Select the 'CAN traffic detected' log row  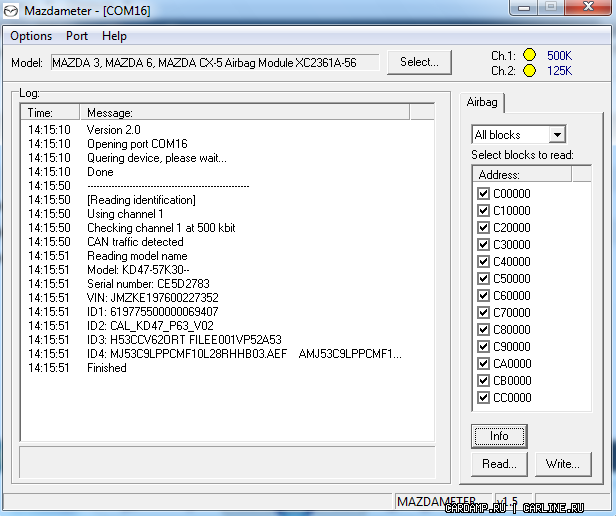coord(227,242)
